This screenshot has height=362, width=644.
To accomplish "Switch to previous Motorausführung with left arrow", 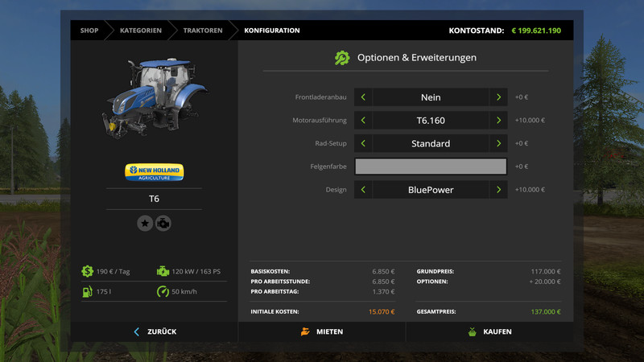I will pyautogui.click(x=363, y=121).
